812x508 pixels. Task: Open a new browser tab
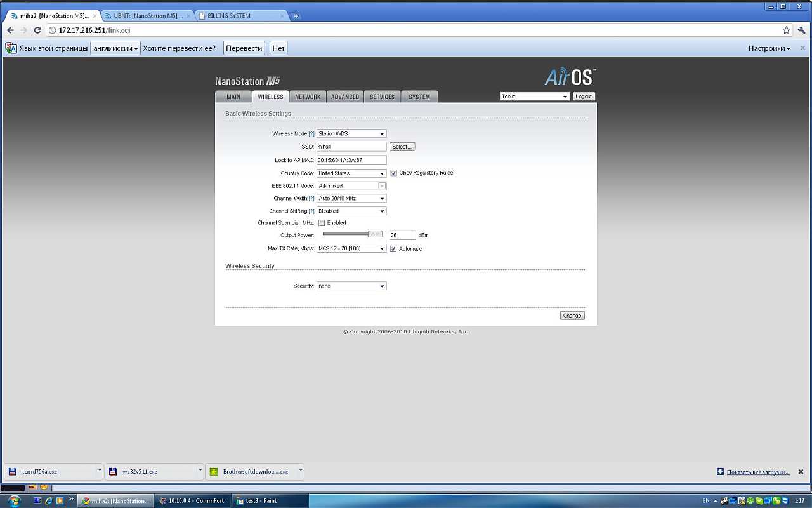point(296,16)
